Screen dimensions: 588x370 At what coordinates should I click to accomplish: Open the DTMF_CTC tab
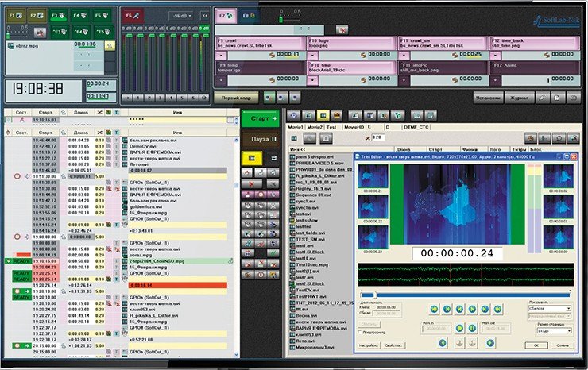416,127
